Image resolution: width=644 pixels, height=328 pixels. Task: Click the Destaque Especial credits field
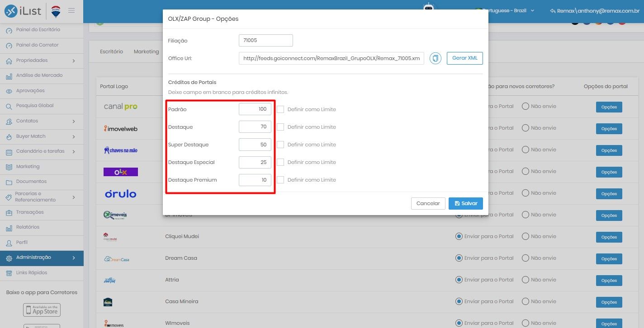[x=255, y=162]
